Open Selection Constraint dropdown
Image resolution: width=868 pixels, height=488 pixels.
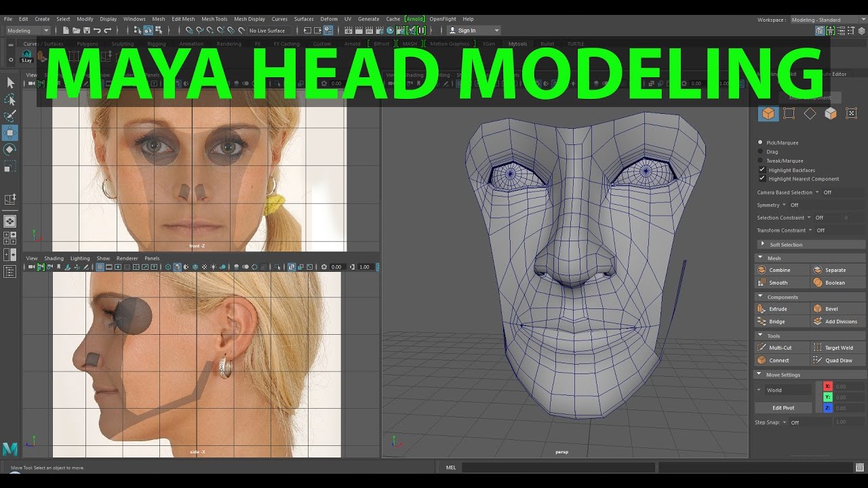(809, 218)
